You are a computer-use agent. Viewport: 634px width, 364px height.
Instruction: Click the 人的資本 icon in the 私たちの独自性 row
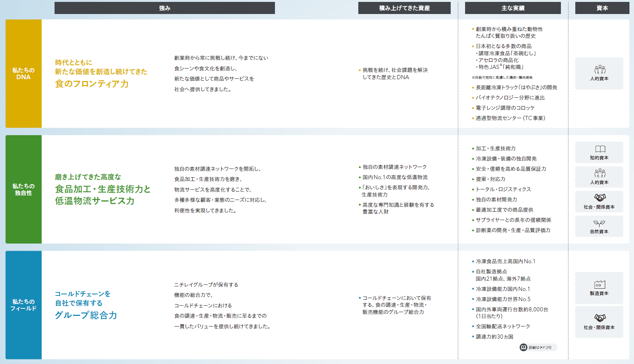(600, 173)
